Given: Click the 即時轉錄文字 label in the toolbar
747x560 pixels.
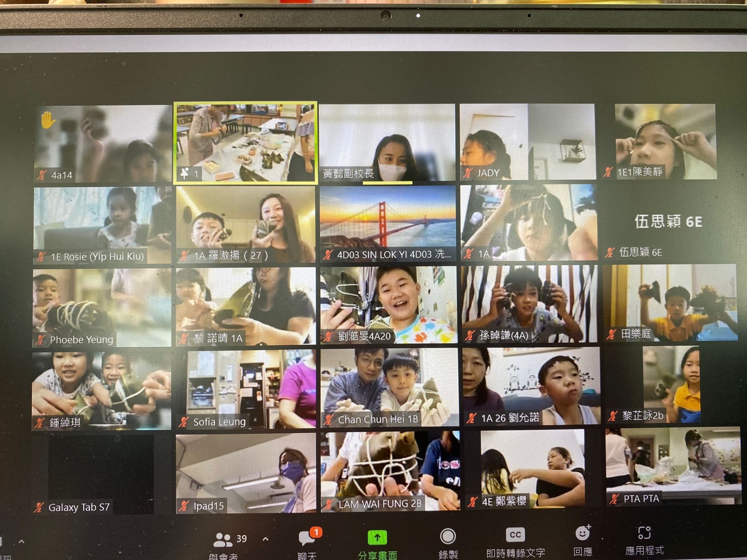Looking at the screenshot, I should [515, 553].
